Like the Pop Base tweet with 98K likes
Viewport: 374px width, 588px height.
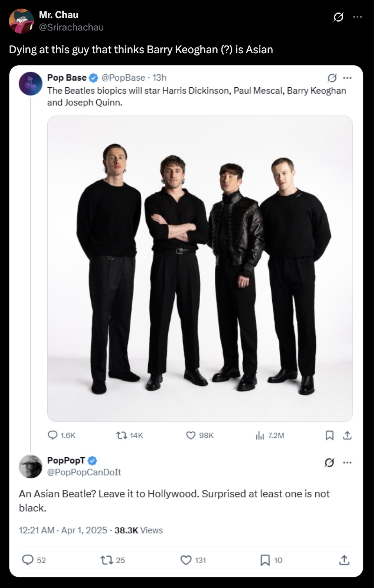tap(191, 435)
